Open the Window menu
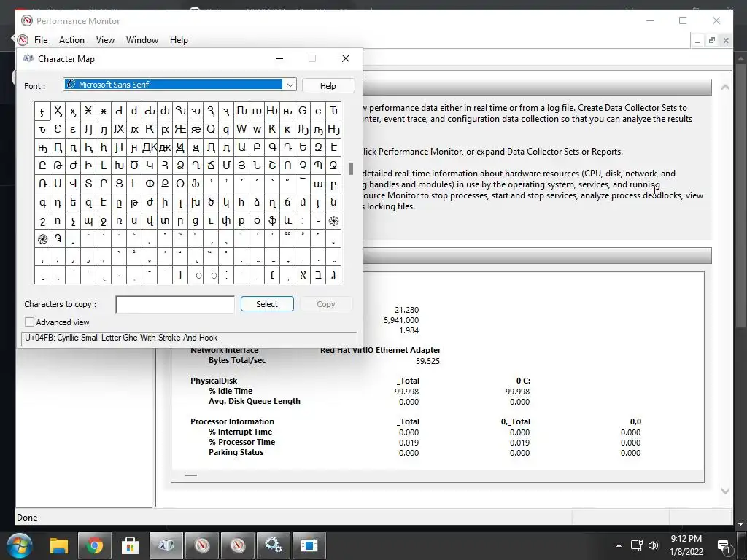Viewport: 747px width, 560px height. tap(142, 40)
